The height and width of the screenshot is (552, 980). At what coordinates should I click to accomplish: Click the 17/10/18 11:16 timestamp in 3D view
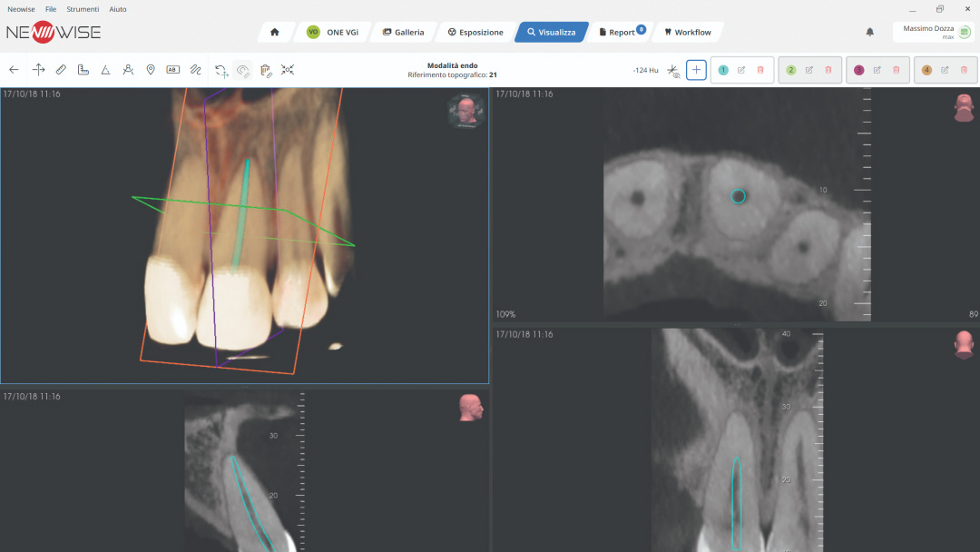[x=32, y=94]
